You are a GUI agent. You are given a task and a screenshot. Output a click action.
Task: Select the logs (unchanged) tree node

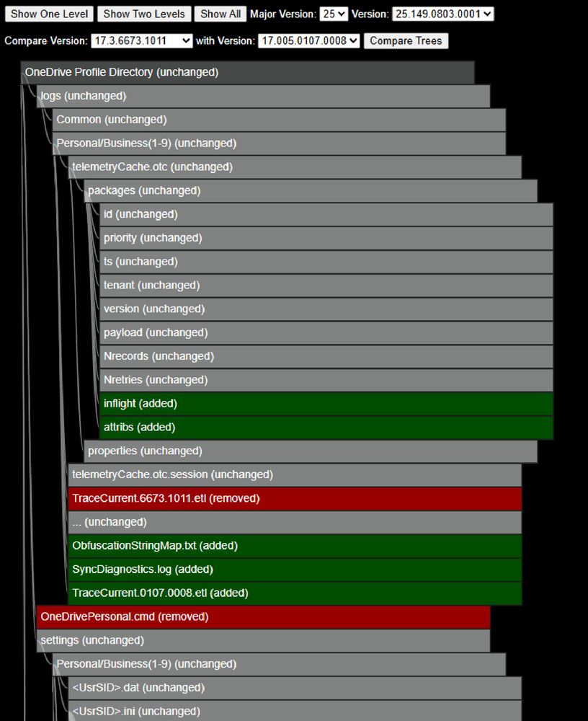264,96
